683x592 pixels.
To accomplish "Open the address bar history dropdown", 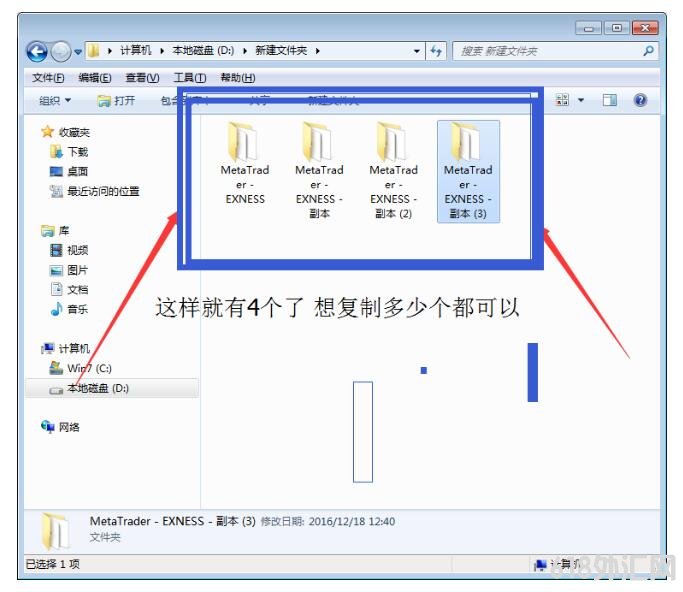I will coord(417,51).
